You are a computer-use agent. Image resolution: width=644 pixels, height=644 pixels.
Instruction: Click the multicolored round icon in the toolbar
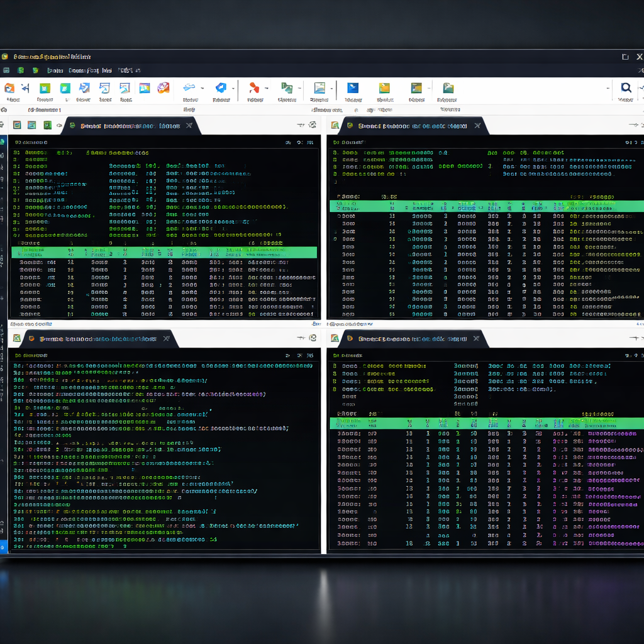pyautogui.click(x=163, y=88)
